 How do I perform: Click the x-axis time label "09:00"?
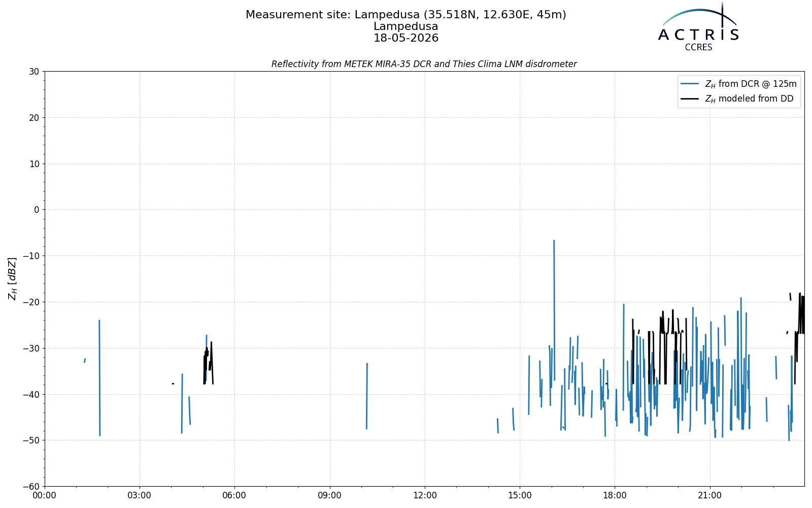(330, 495)
